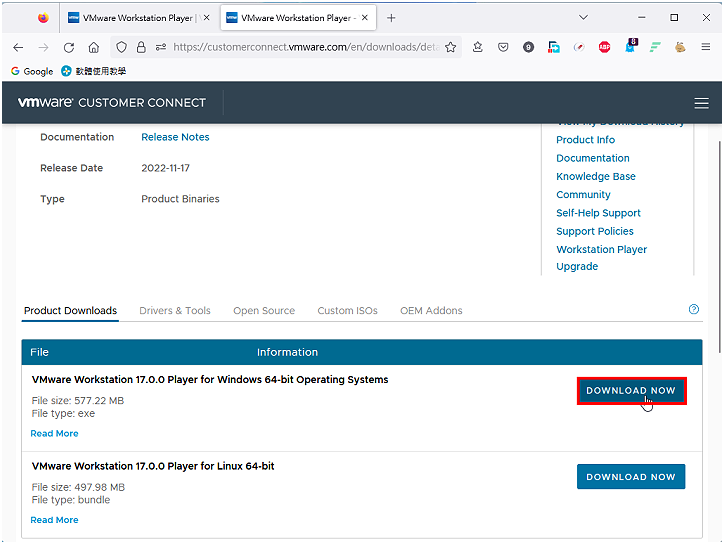Screen dimensions: 724x544
Task: Open the Firefox application menu icon
Action: click(x=706, y=47)
